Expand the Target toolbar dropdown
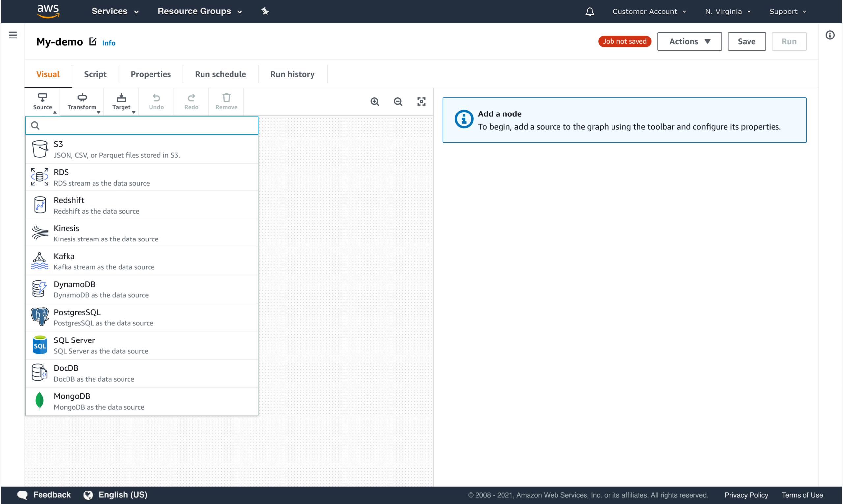The width and height of the screenshot is (843, 504). [122, 102]
